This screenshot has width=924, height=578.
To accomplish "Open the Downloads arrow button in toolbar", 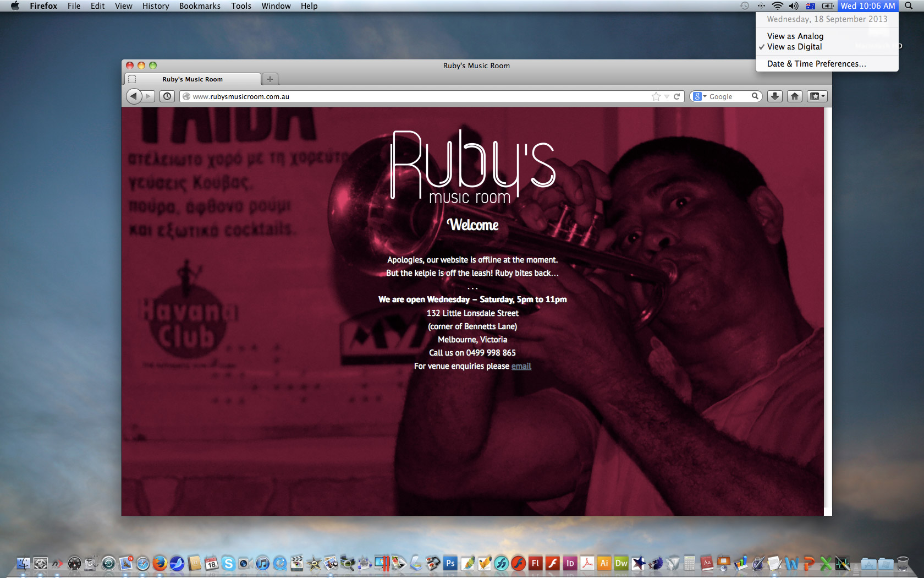I will point(775,96).
